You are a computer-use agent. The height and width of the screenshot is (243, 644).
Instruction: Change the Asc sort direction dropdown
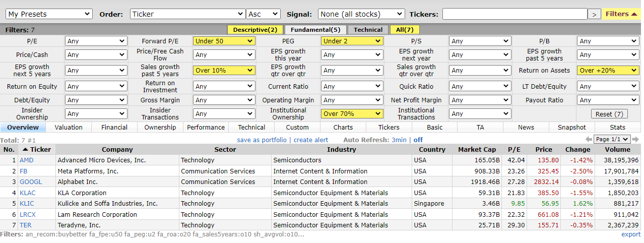[x=263, y=14]
